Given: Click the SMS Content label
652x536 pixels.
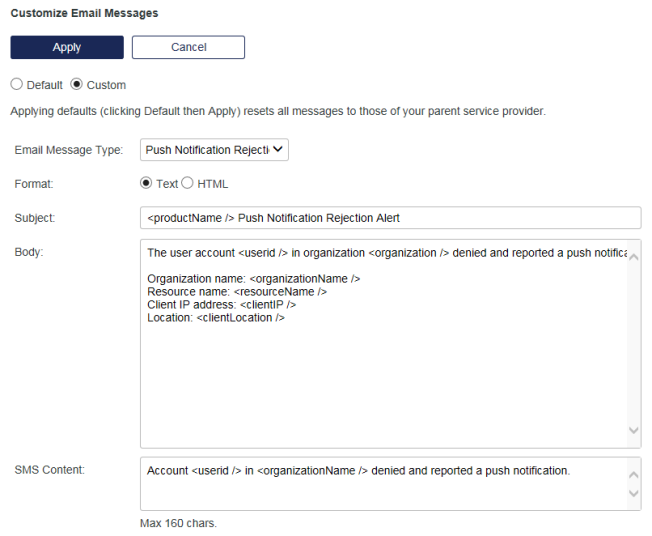Looking at the screenshot, I should pyautogui.click(x=50, y=470).
